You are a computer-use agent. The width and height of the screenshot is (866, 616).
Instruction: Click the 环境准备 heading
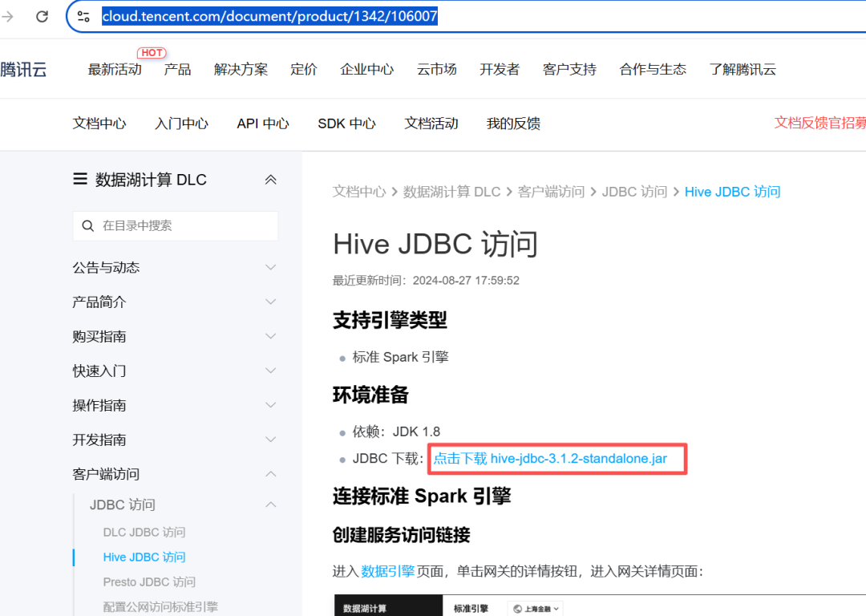pyautogui.click(x=370, y=395)
